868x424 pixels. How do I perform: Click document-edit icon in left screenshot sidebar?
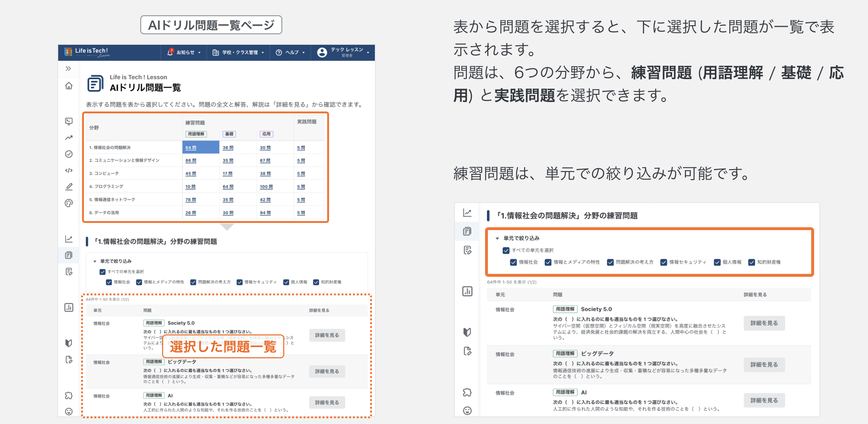tap(69, 272)
